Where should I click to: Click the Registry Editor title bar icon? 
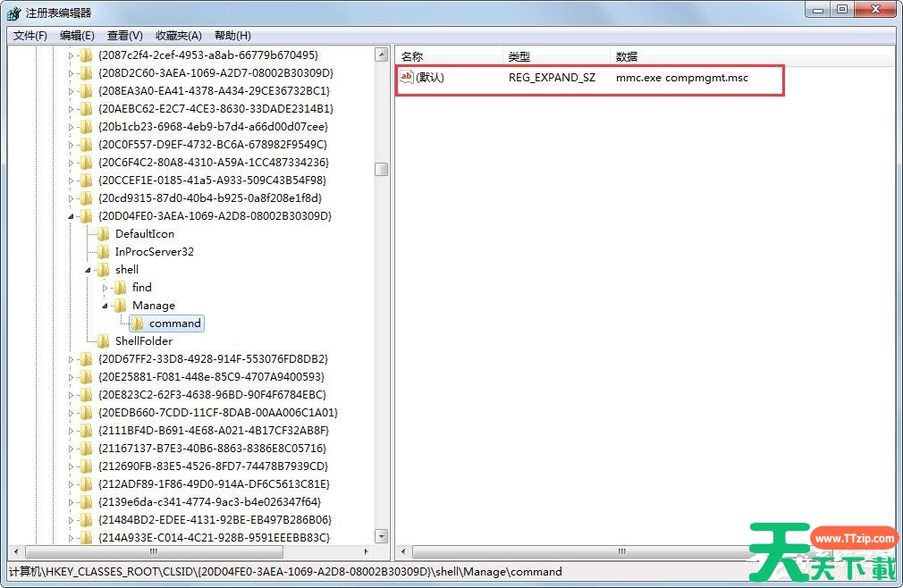pyautogui.click(x=13, y=13)
